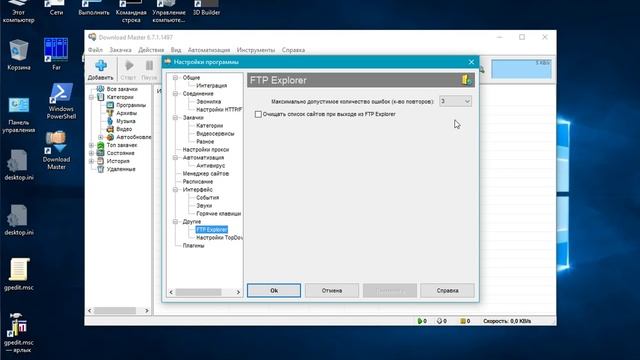Click queued downloads yellow status icon
Screen dimensions: 640x360
462,321
